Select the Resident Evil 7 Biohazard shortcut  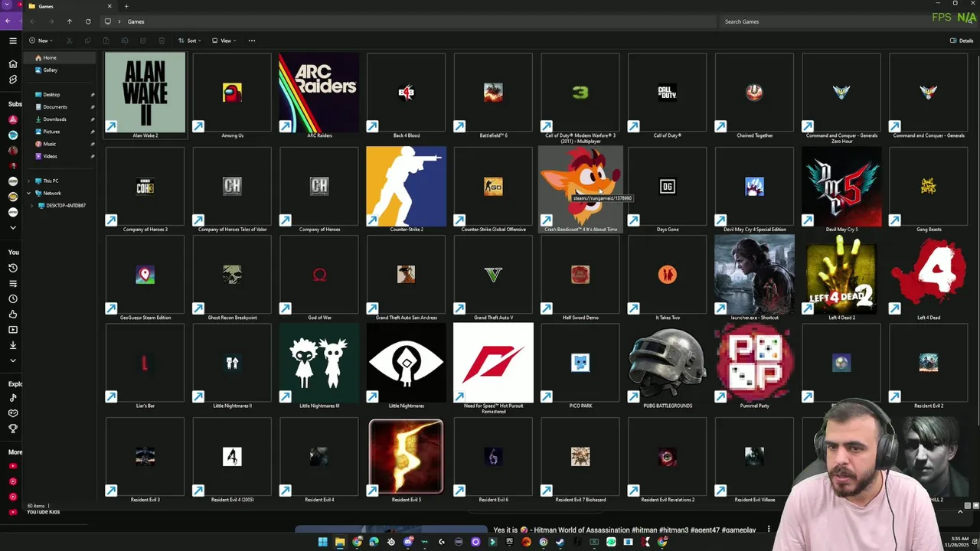point(580,460)
